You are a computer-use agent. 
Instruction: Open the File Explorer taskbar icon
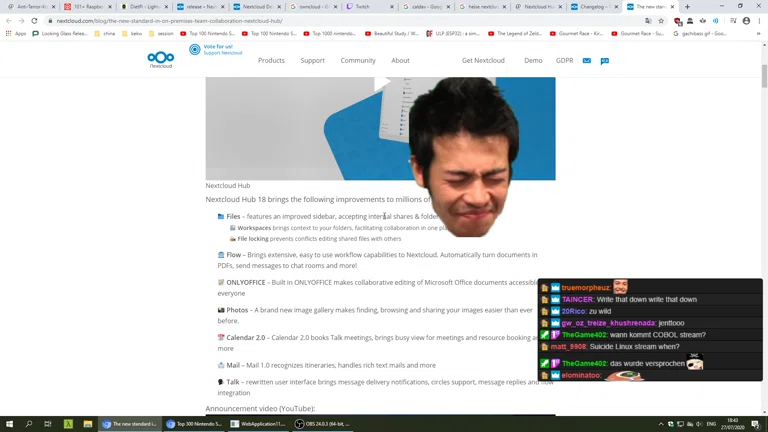click(x=88, y=424)
